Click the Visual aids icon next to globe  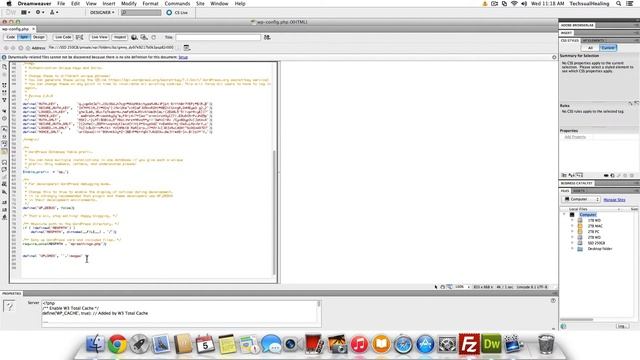(x=144, y=37)
